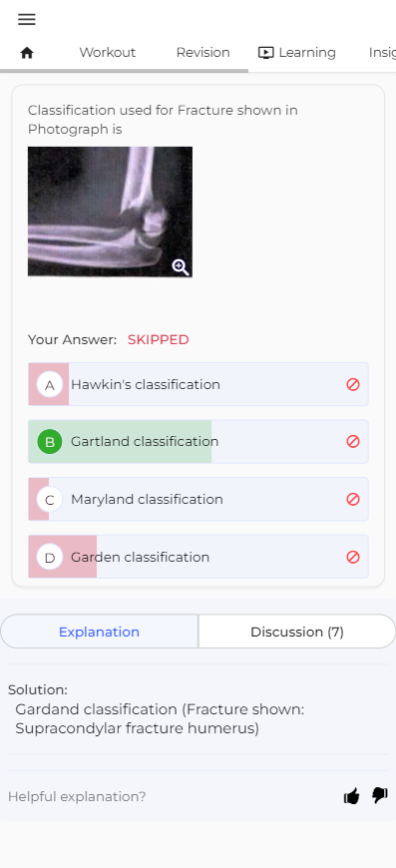The width and height of the screenshot is (396, 868).
Task: Open the partially visible Insights tab
Action: tap(382, 53)
